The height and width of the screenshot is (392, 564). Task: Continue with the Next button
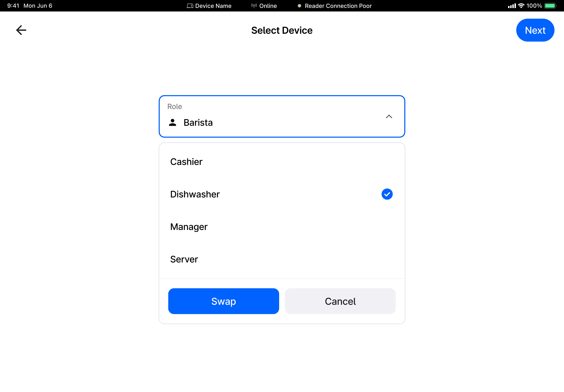click(x=535, y=30)
